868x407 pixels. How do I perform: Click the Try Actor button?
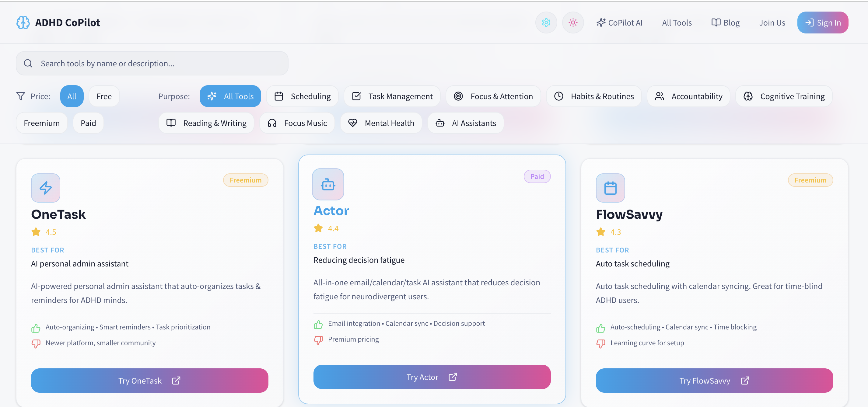pyautogui.click(x=432, y=377)
